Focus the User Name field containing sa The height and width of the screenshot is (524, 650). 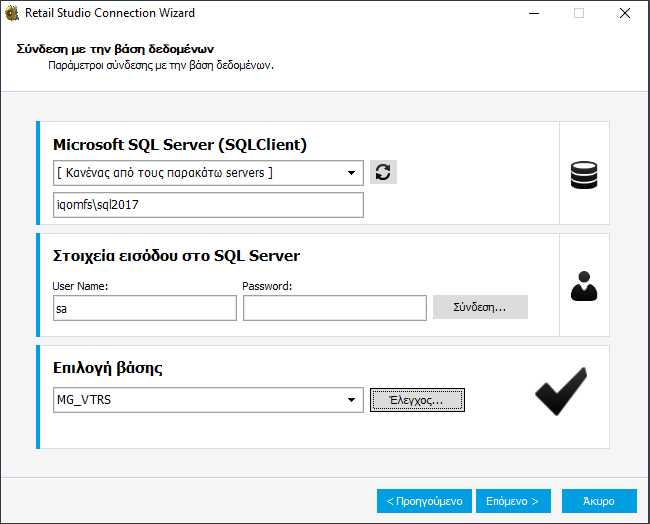(144, 309)
